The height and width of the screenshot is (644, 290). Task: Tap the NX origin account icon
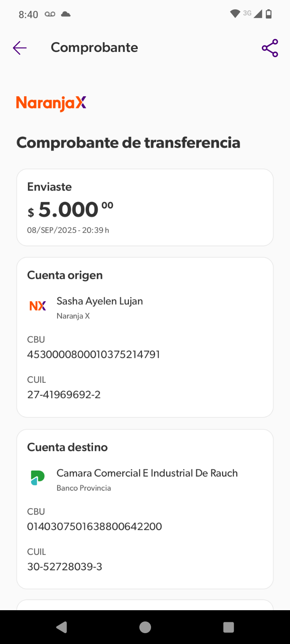(38, 306)
